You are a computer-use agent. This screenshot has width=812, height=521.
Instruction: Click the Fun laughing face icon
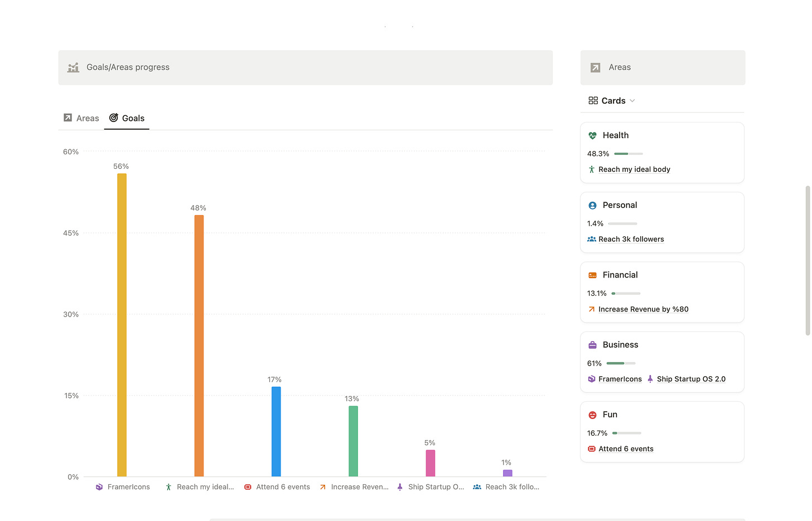[x=592, y=415]
